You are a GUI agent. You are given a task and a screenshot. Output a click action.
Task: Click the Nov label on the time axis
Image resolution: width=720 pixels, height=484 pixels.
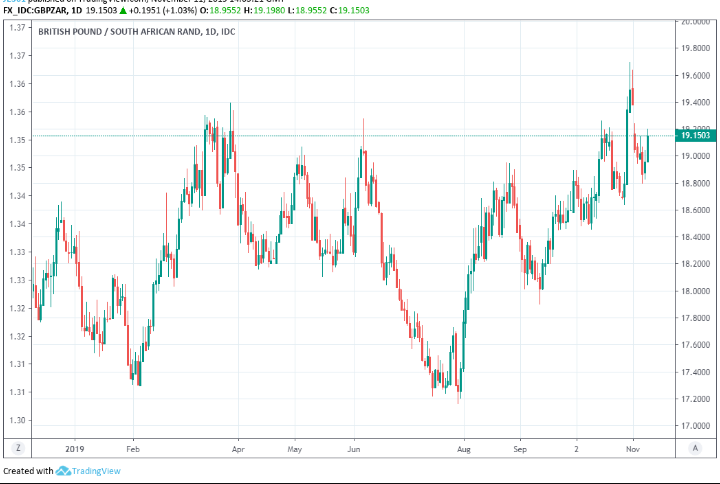click(x=633, y=449)
